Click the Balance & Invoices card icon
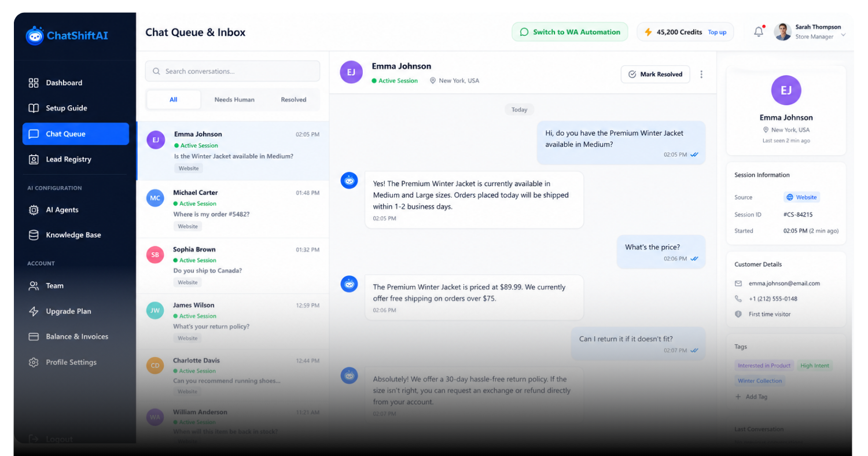This screenshot has height=456, width=868. 34,337
